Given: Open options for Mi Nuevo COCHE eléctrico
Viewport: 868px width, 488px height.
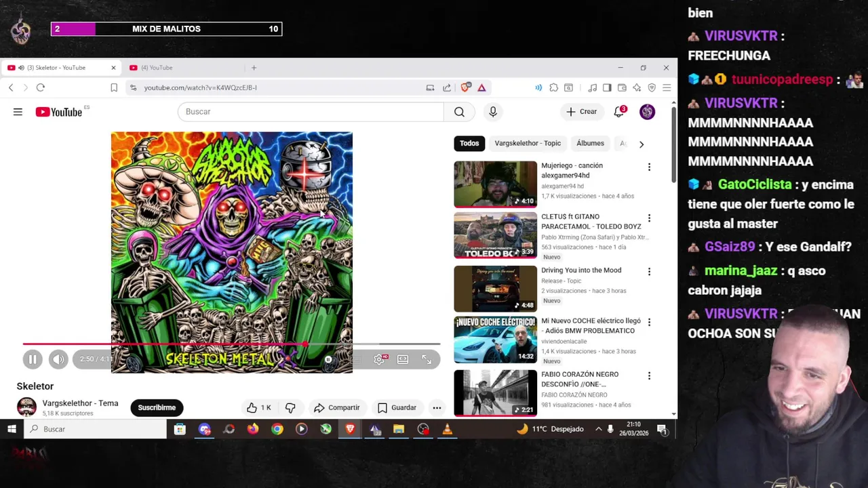Looking at the screenshot, I should (649, 323).
